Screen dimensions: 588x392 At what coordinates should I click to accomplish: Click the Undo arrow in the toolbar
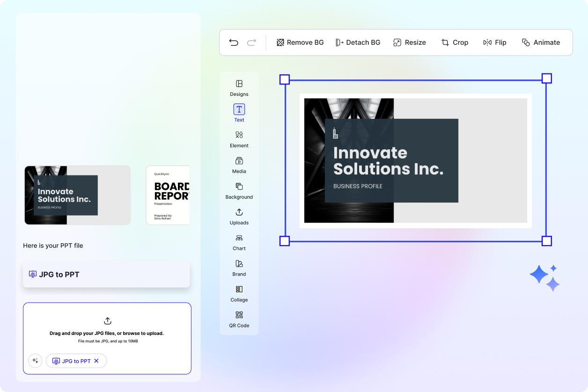click(234, 42)
